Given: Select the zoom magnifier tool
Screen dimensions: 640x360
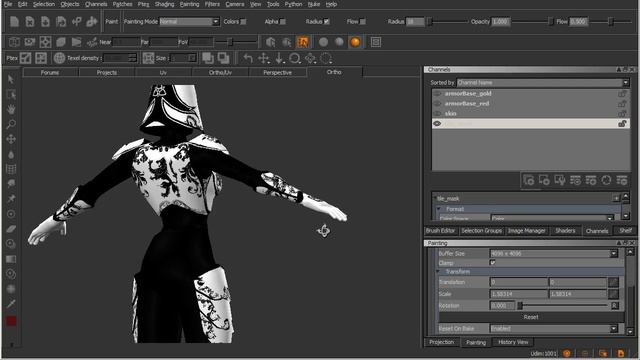Looking at the screenshot, I should pos(11,124).
